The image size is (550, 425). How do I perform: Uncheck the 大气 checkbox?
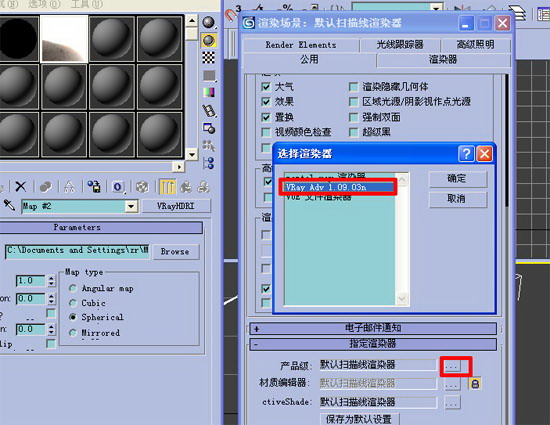point(266,87)
